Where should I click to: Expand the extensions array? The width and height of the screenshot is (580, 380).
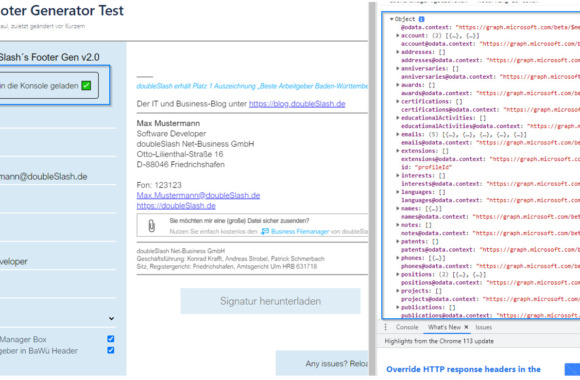tap(398, 151)
